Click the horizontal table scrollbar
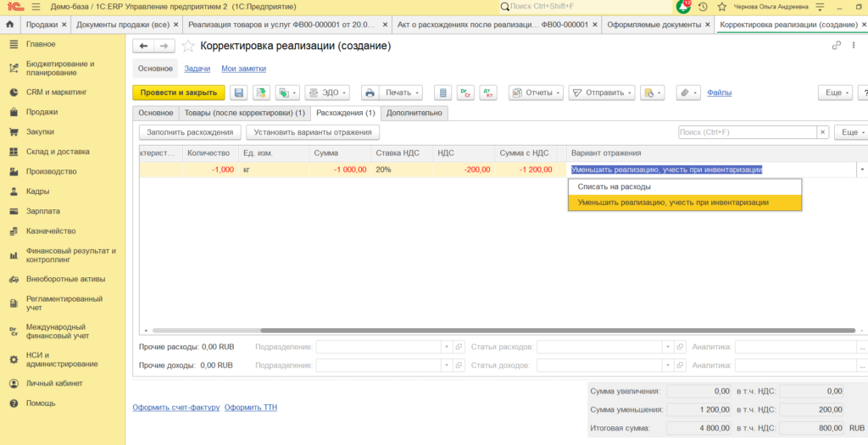Viewport: 868px width, 445px height. point(504,331)
